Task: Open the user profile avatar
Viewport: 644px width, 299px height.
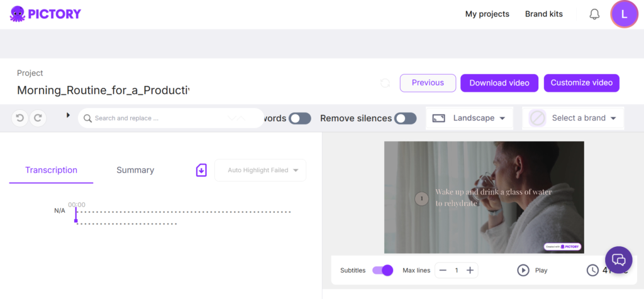Action: click(x=624, y=14)
